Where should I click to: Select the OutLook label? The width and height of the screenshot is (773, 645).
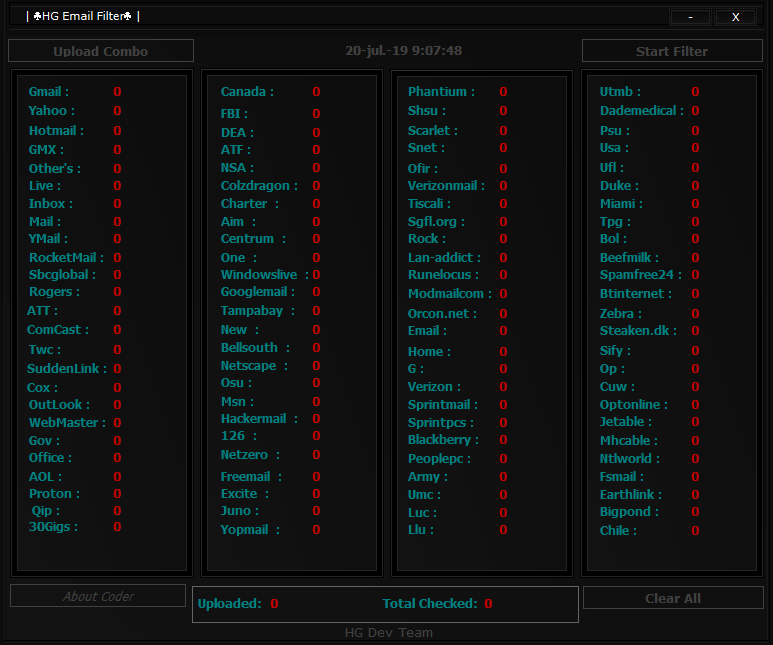point(59,404)
